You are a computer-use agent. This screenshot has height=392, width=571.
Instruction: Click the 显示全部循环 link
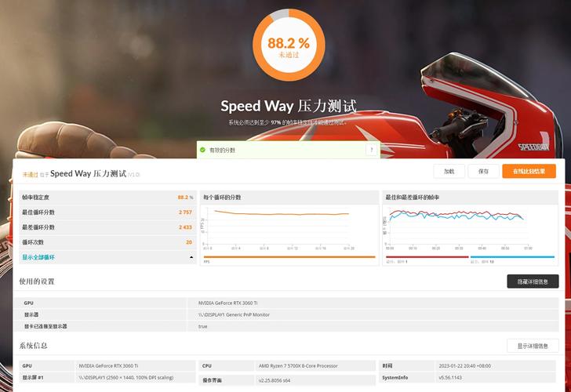pyautogui.click(x=38, y=257)
